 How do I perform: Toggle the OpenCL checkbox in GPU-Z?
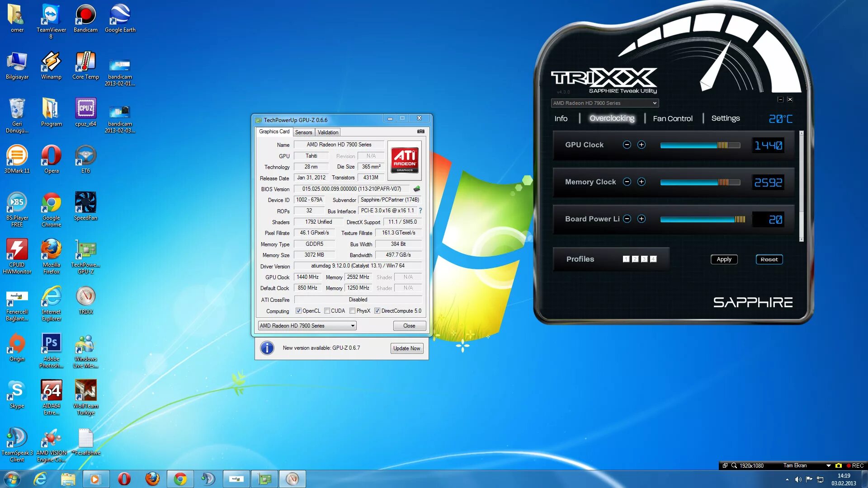pyautogui.click(x=298, y=311)
